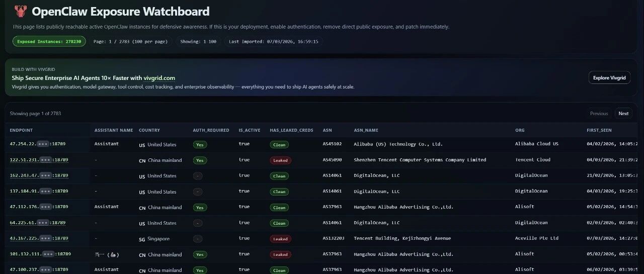Open endpoint 47.112.176 link
The height and width of the screenshot is (274, 644).
click(x=39, y=207)
